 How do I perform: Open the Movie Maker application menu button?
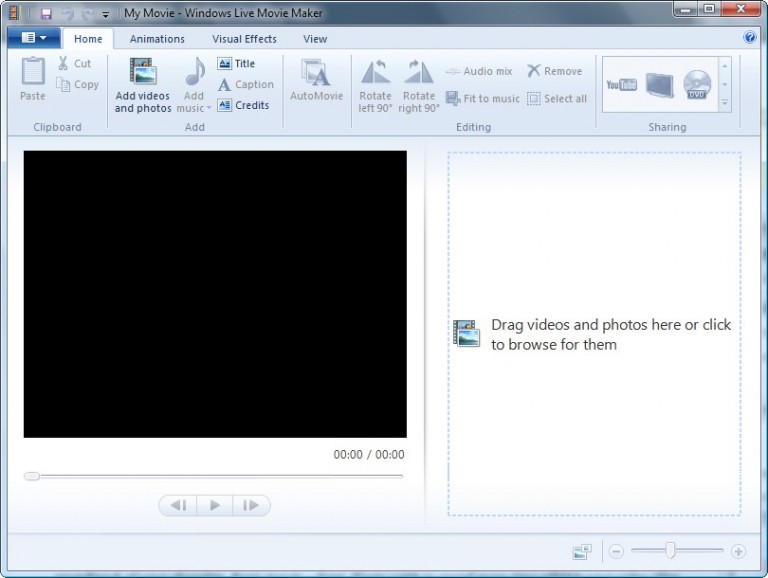[x=34, y=38]
